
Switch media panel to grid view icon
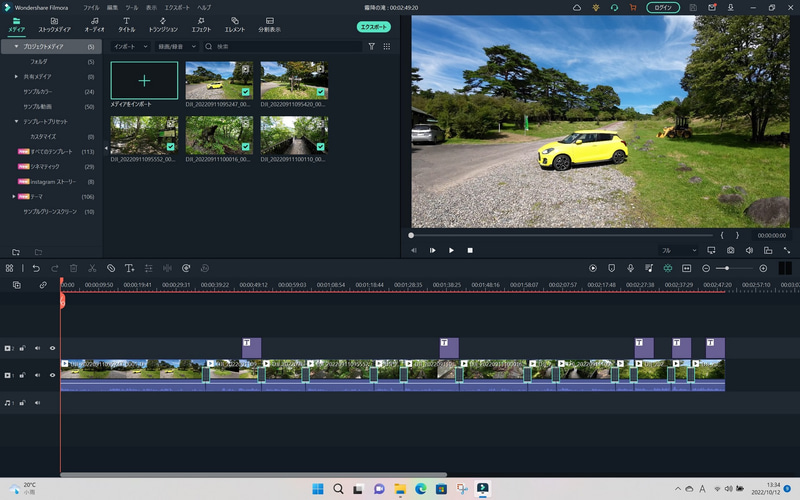(x=387, y=46)
